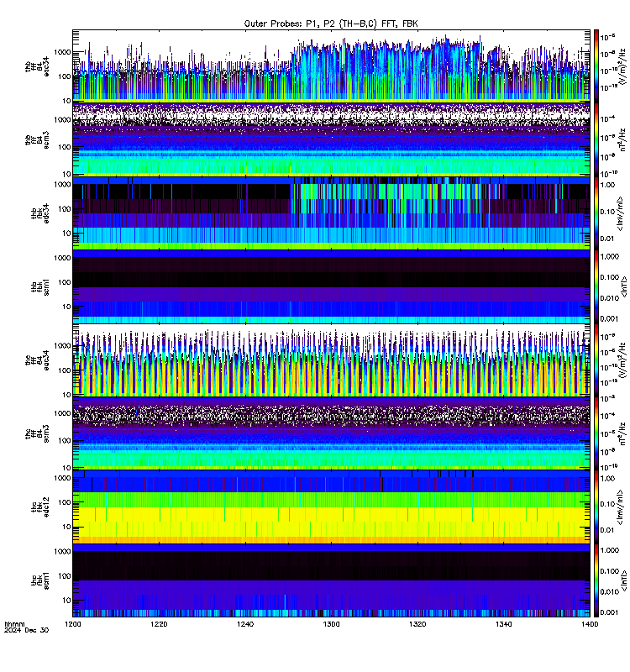This screenshot has width=630, height=672.
Task: Select the 'thb fff 64 eac34' panel label
Action: [x=37, y=66]
